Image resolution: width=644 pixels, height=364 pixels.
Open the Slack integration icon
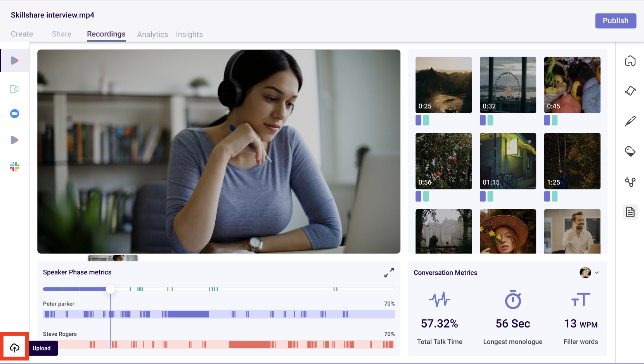click(x=14, y=167)
